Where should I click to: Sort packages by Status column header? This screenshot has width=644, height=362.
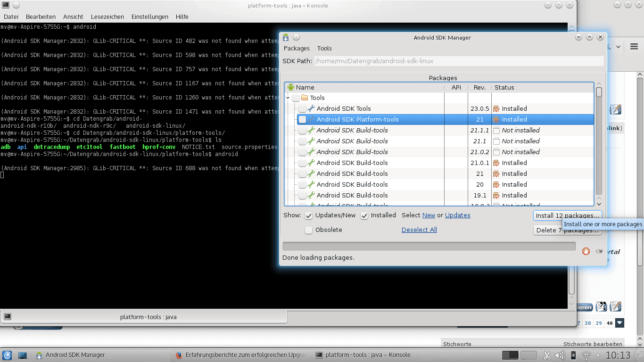(543, 87)
